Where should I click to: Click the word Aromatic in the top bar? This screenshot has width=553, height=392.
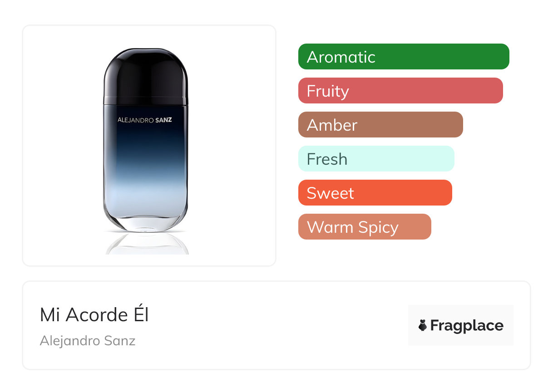pyautogui.click(x=341, y=57)
